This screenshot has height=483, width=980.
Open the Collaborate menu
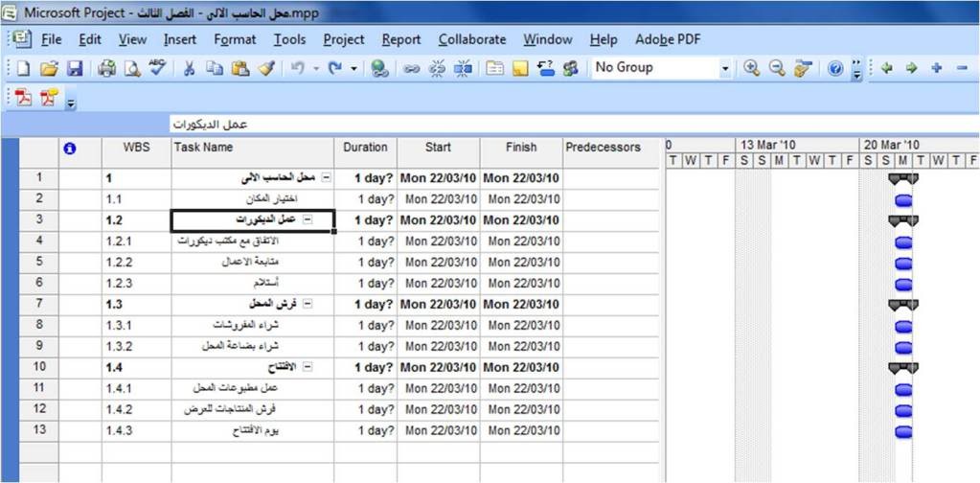[472, 40]
